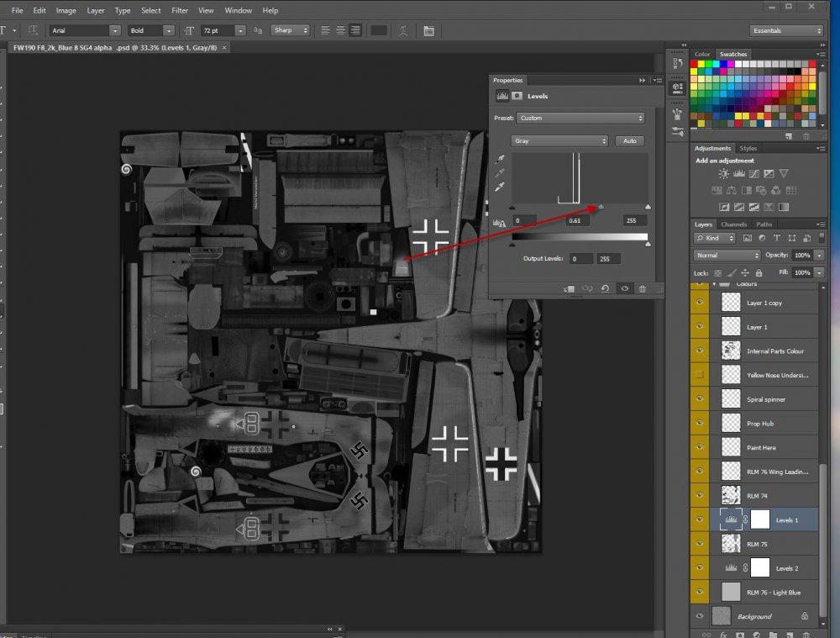Add a Brightness/Contrast adjustment
This screenshot has height=638, width=840.
tap(724, 173)
